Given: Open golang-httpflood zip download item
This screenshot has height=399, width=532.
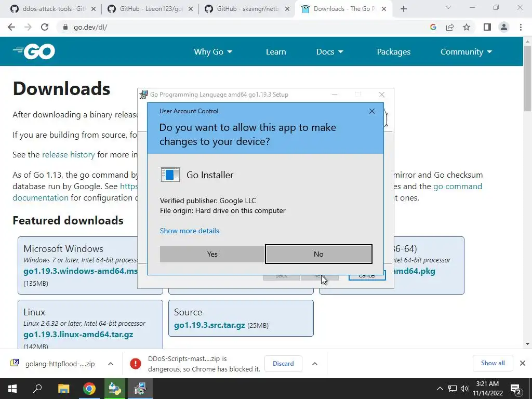Looking at the screenshot, I should coord(54,364).
